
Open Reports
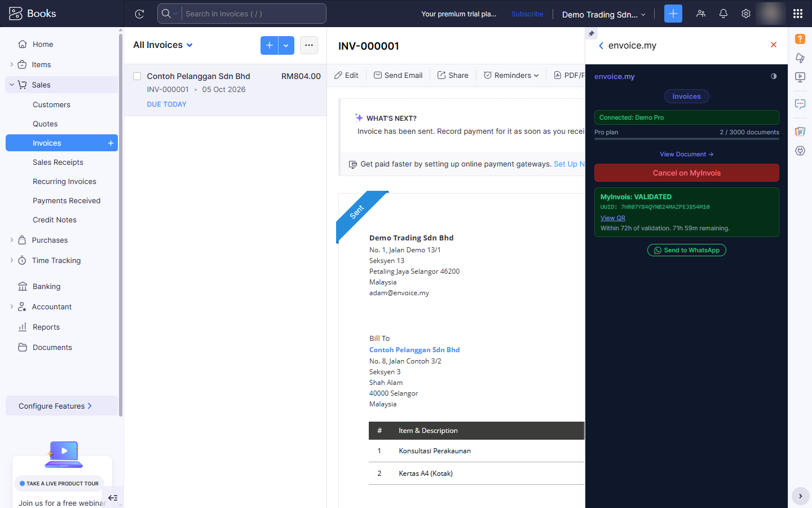46,327
